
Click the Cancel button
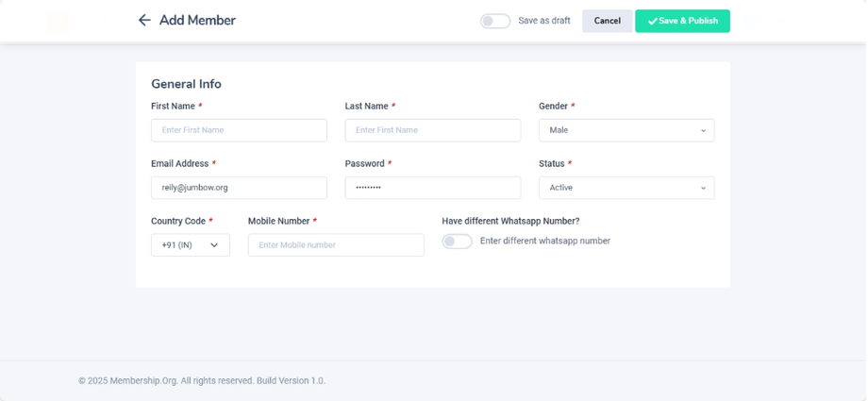coord(607,21)
